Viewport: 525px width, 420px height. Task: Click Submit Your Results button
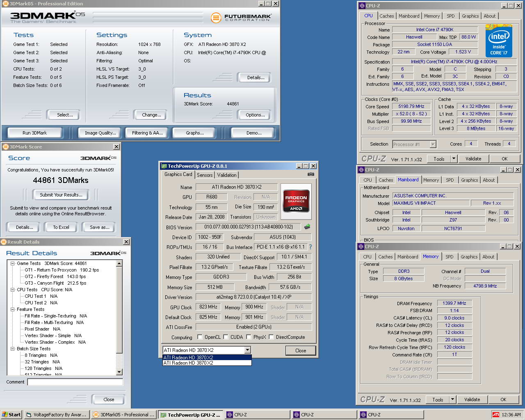61,195
